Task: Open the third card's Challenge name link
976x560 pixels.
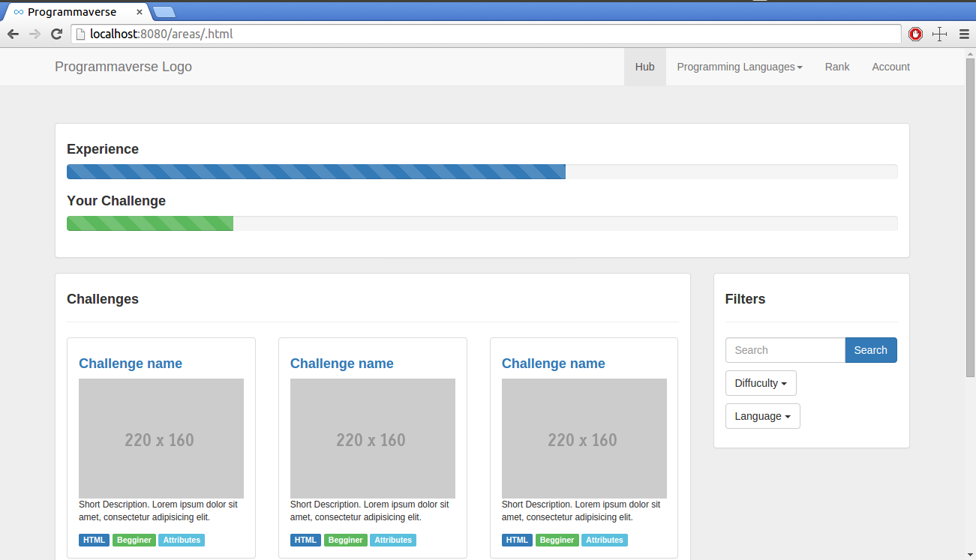Action: [554, 364]
